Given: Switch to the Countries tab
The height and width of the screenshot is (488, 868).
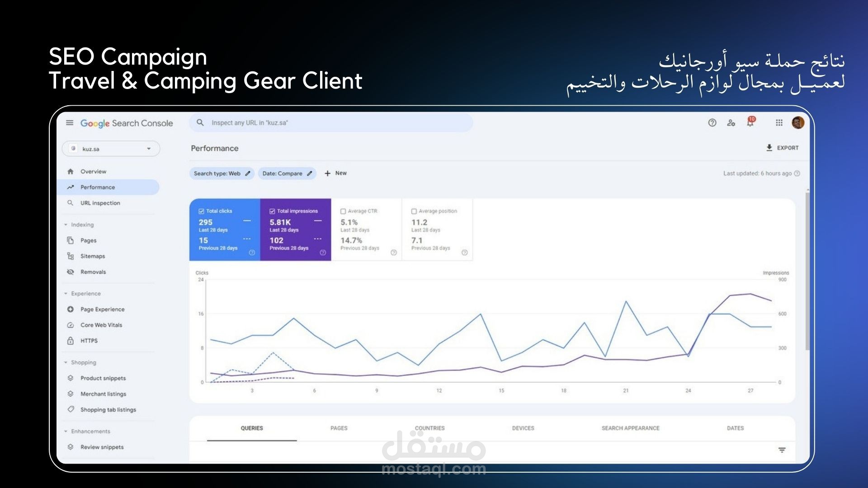Looking at the screenshot, I should tap(429, 428).
